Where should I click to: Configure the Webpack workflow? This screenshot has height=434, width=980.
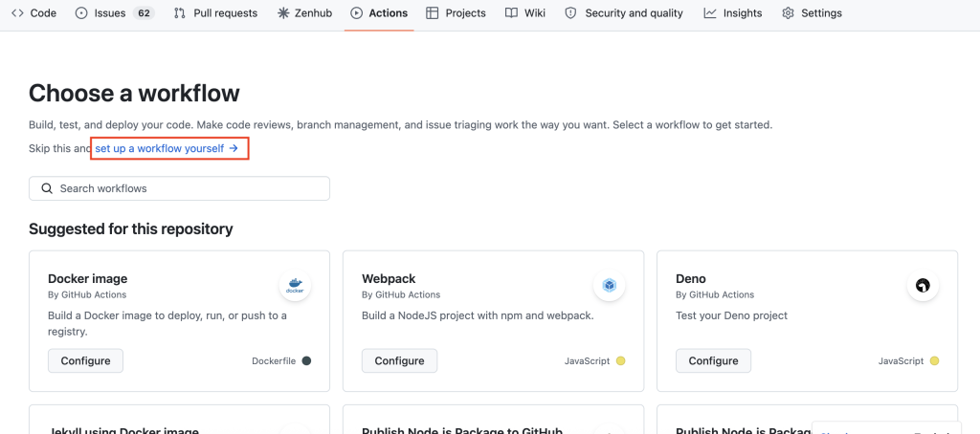[x=399, y=361]
